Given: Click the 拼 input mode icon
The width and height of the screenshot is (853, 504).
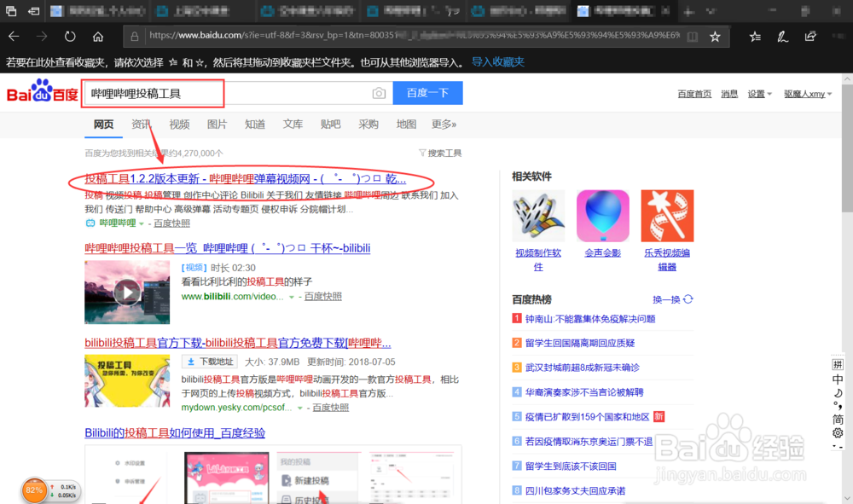Looking at the screenshot, I should tap(838, 364).
